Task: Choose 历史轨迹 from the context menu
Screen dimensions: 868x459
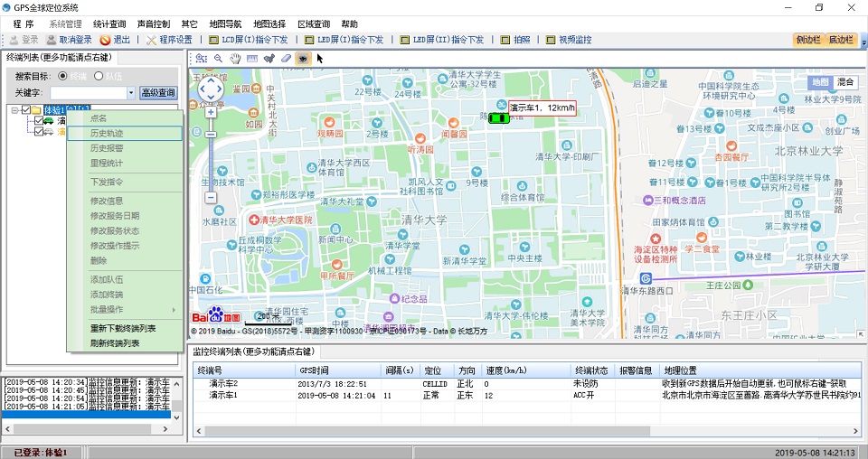Action: (107, 133)
